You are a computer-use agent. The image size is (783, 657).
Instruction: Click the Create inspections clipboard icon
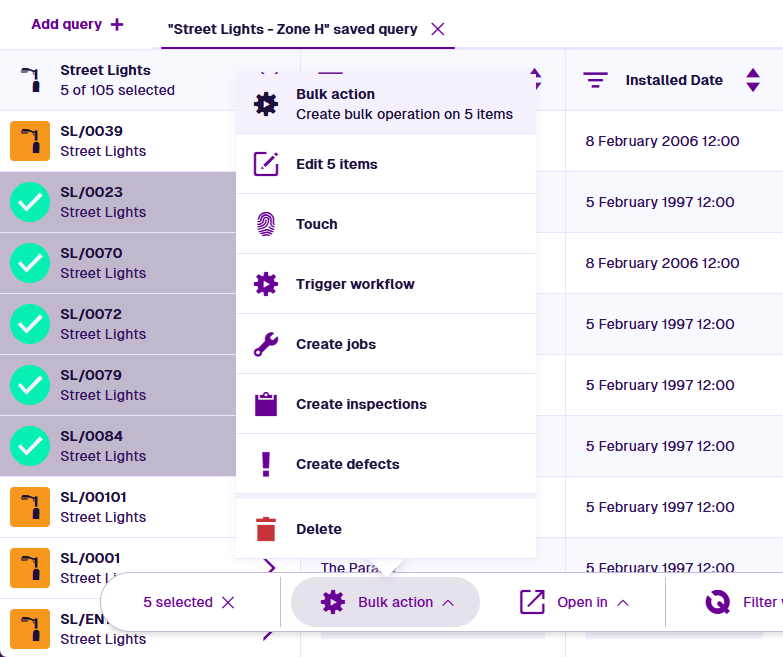[266, 404]
